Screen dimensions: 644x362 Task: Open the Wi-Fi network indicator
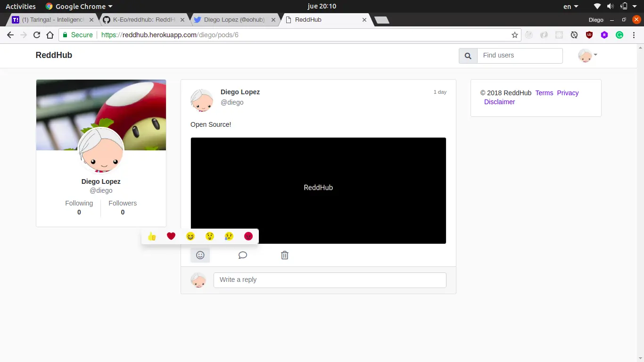597,7
